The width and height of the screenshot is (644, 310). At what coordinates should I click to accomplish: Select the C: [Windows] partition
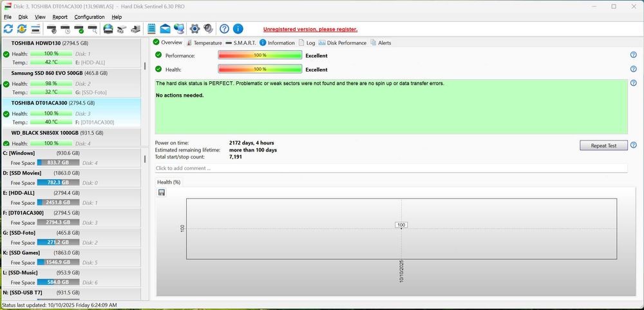tap(71, 158)
